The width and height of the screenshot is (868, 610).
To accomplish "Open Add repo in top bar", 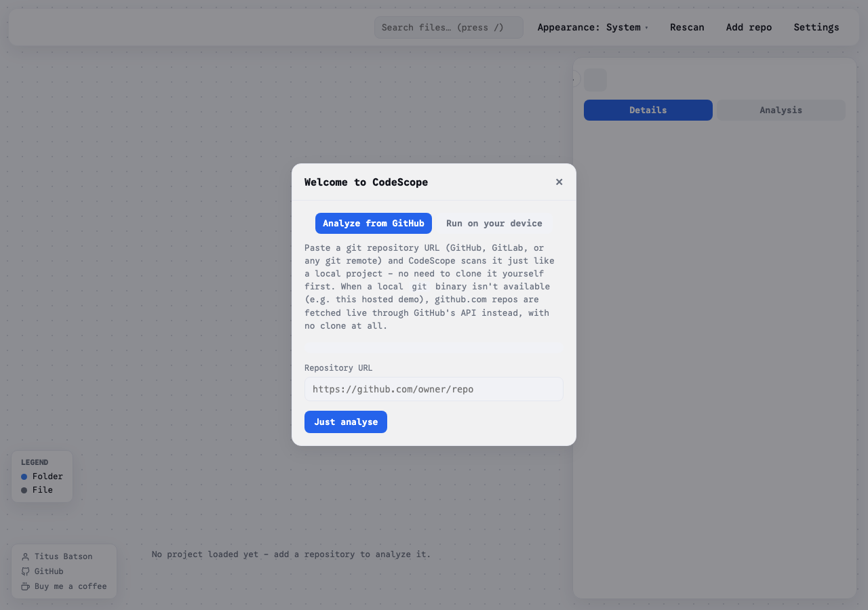I will click(x=749, y=28).
